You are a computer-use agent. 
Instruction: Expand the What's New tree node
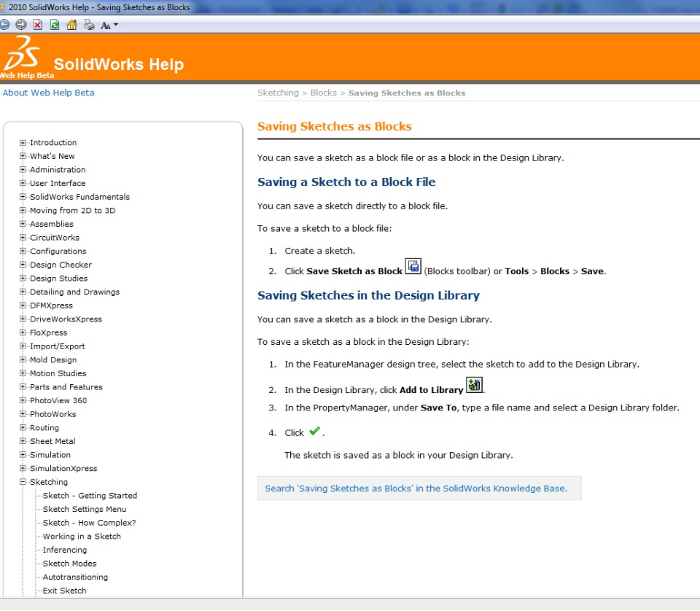(23, 156)
